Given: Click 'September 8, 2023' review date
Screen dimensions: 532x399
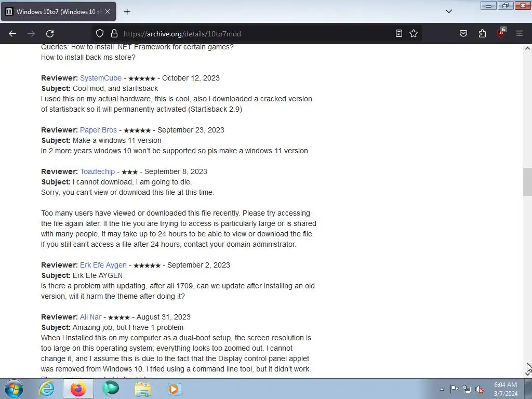Looking at the screenshot, I should point(176,171).
